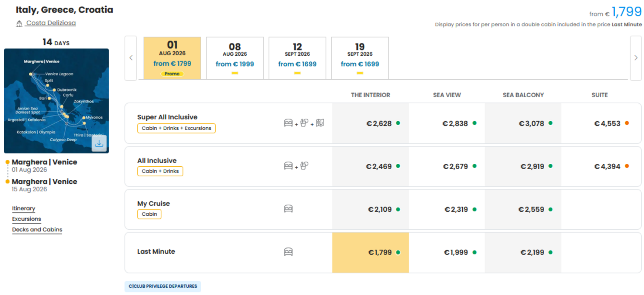Viewport: 644px width, 295px height.
Task: Select the 08 Aug 2026 departure tab
Action: point(235,58)
